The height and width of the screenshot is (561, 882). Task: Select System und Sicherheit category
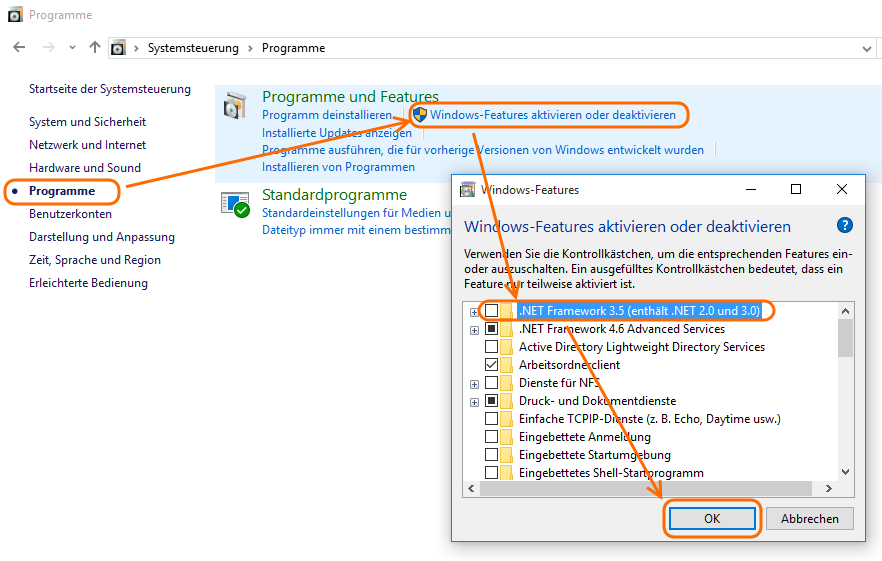point(87,122)
